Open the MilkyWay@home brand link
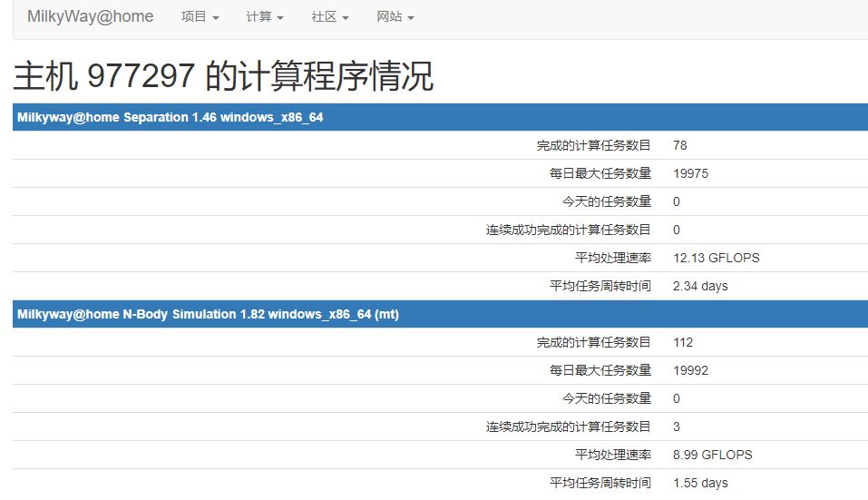The image size is (868, 500). click(x=90, y=16)
